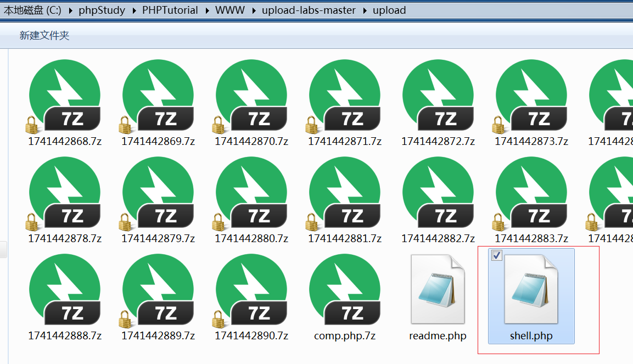Expand arrow after upload-labs-master breadcrumb
Screen dimensions: 633x364
[365, 11]
